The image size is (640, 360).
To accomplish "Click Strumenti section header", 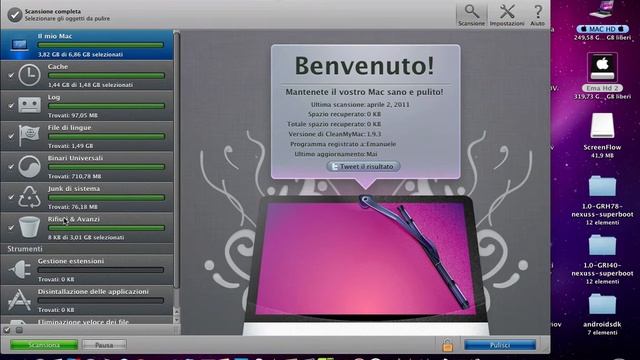I will pos(25,249).
